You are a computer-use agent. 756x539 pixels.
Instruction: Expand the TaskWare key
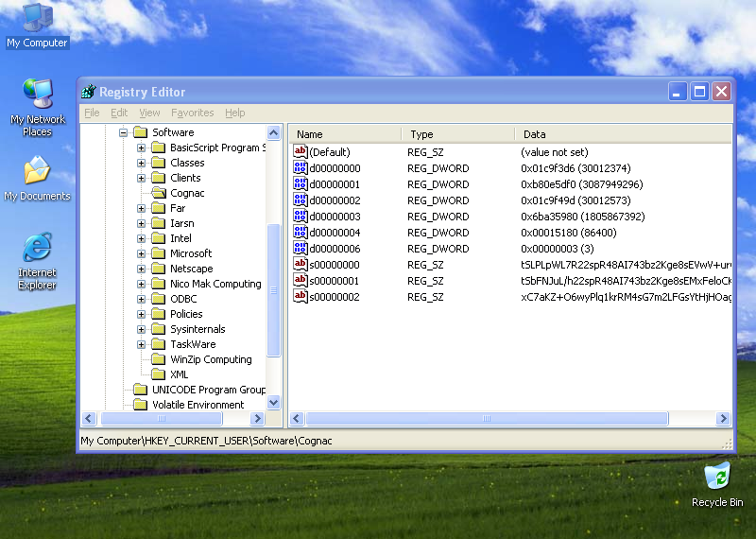[x=141, y=344]
